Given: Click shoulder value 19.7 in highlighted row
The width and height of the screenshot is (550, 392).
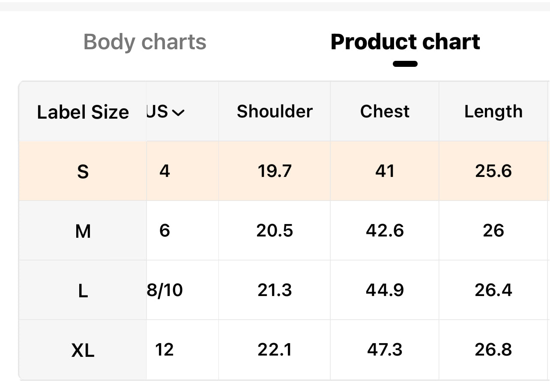Looking at the screenshot, I should point(275,171).
